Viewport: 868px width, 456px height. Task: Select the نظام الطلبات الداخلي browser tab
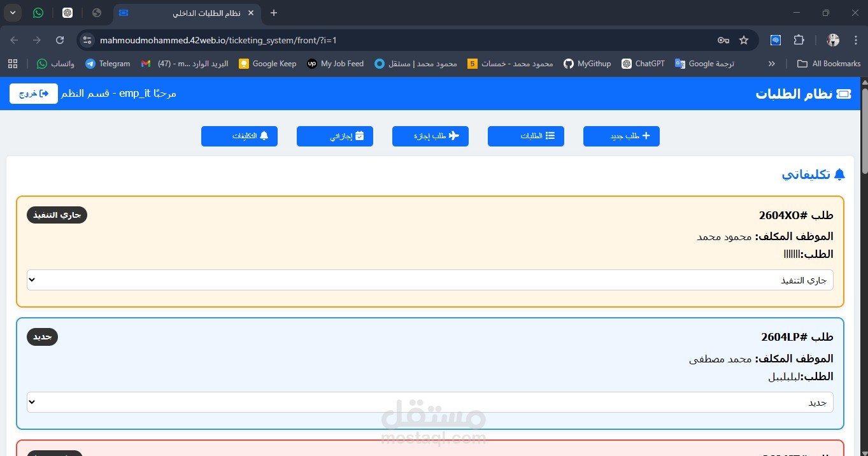187,13
